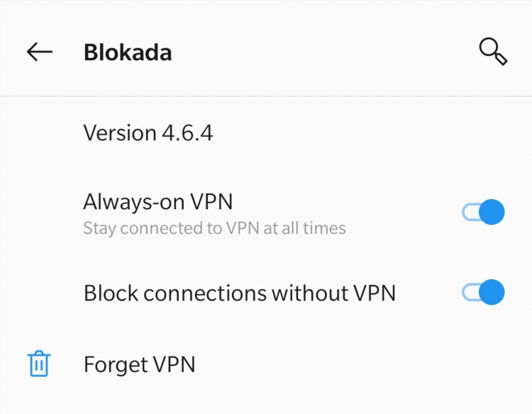The height and width of the screenshot is (414, 532).
Task: Remove the Blokada VPN profile via trash icon
Action: (39, 364)
